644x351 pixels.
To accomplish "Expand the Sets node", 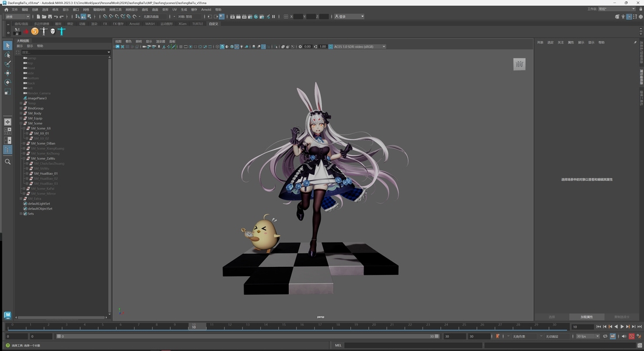I will [21, 214].
